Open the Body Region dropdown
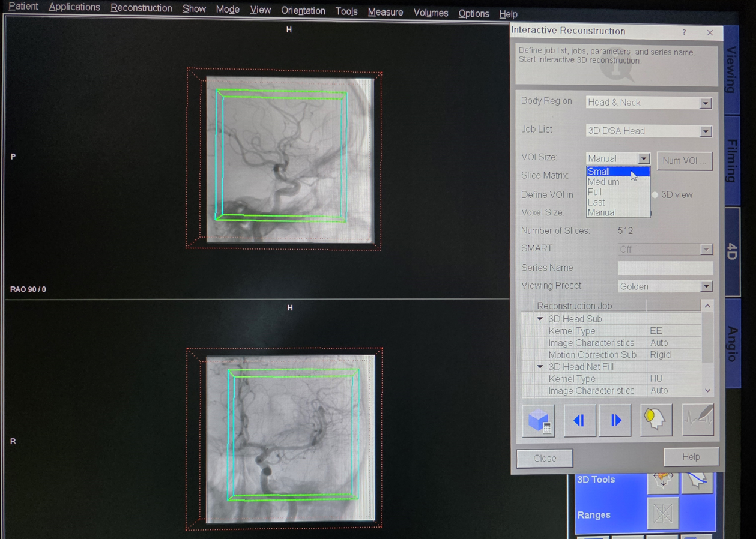756x539 pixels. point(706,103)
